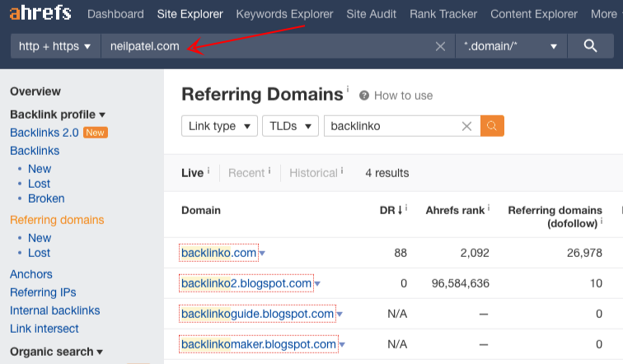The height and width of the screenshot is (364, 623).
Task: Open the Backlinks sidebar link
Action: pos(35,151)
